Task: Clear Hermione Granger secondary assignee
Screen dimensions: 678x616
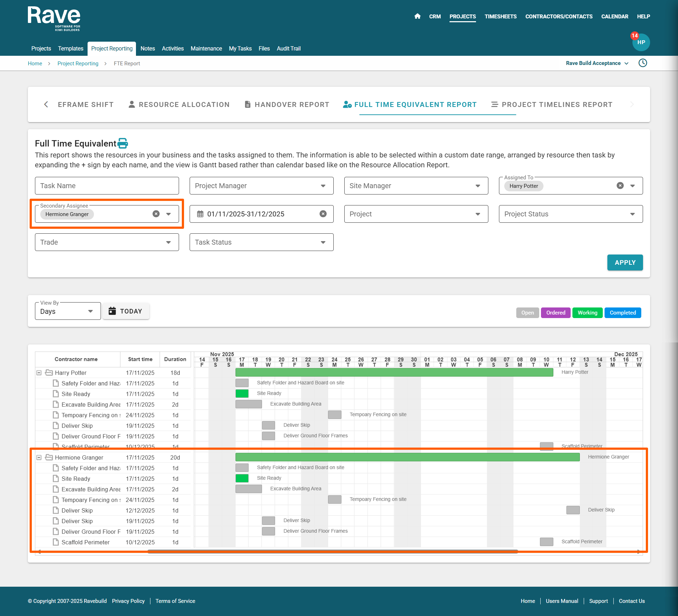Action: coord(156,214)
